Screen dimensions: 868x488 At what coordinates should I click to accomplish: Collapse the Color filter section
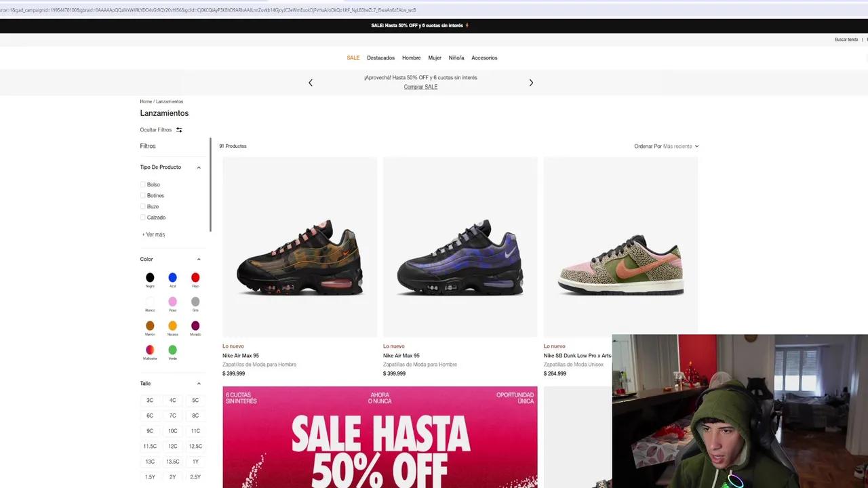click(x=199, y=260)
